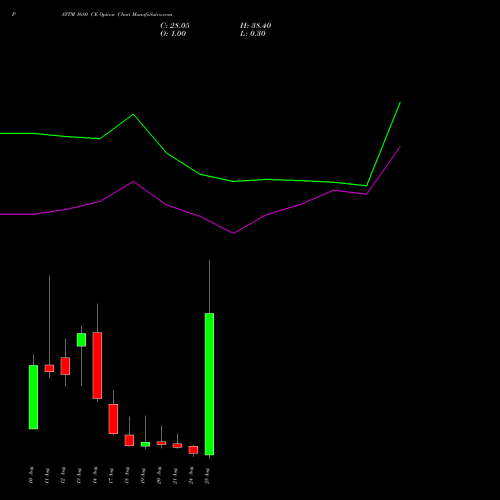
Task: Click the low value L: 0.30
Action: tap(253, 34)
